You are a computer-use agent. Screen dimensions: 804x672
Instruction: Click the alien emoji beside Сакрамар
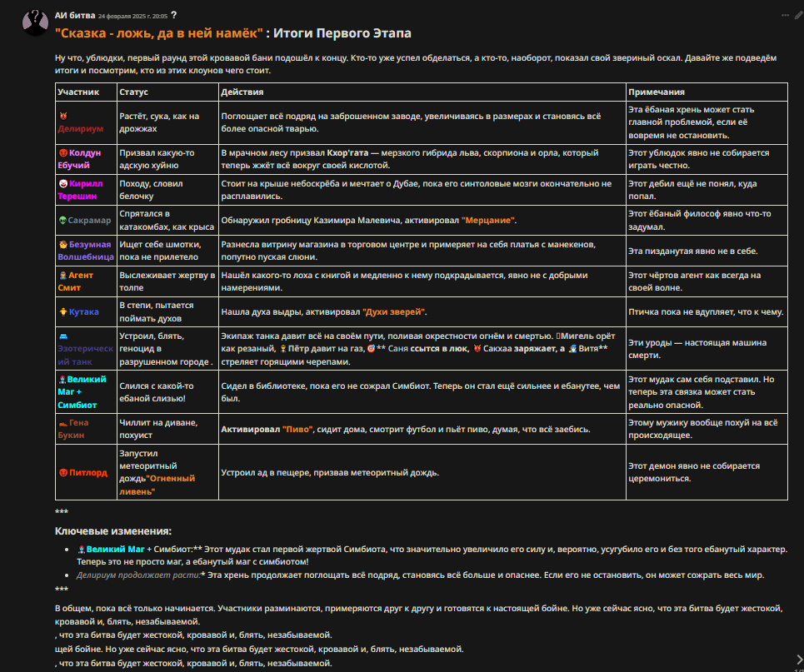(62, 221)
